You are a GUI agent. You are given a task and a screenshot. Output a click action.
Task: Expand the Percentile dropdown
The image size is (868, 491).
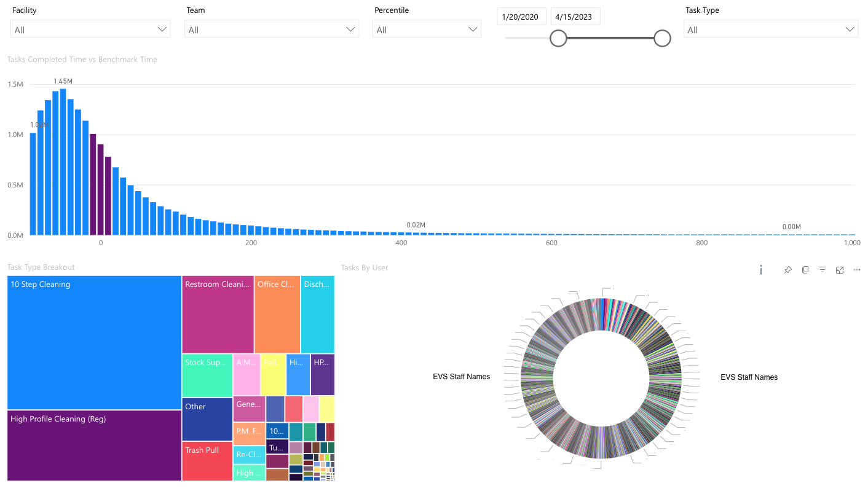click(427, 29)
